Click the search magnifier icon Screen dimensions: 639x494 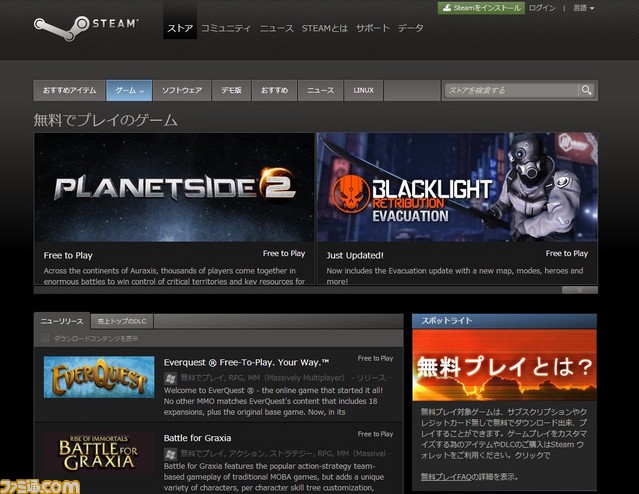[586, 90]
